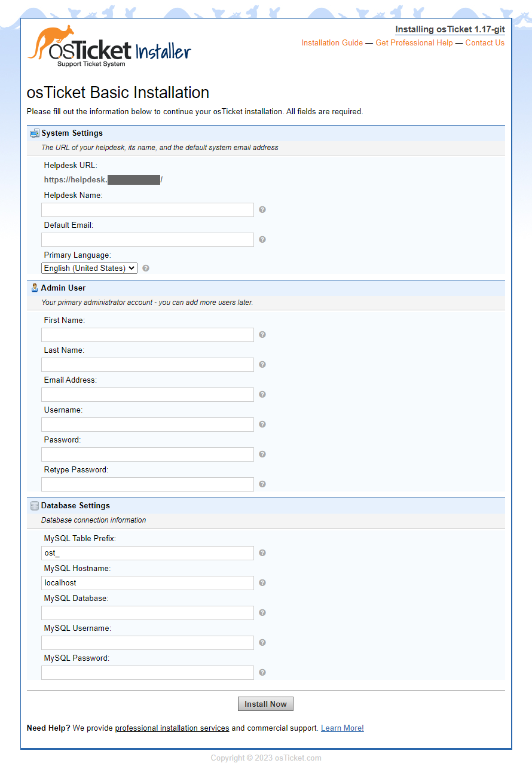Open professional installation services link
532x763 pixels.
(x=172, y=728)
